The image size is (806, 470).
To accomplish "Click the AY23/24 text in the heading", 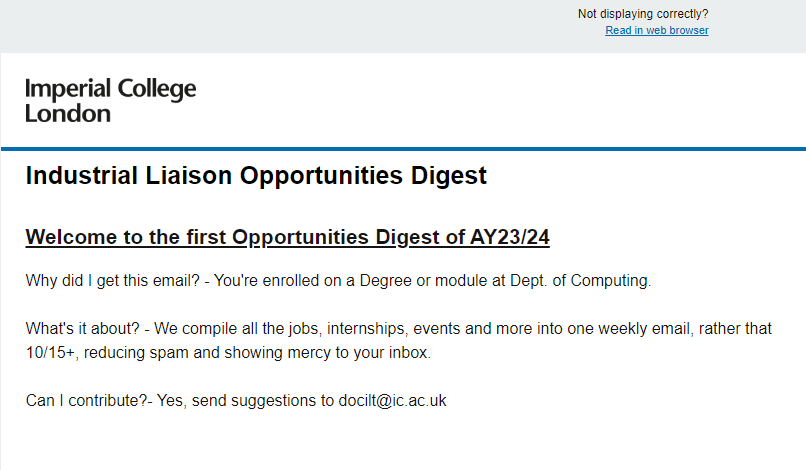I will (510, 237).
